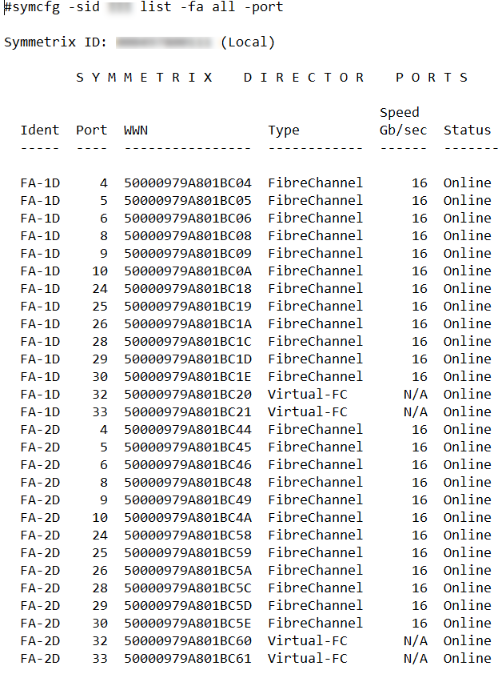
Task: Select WWN 50000979A801BC5E
Action: point(188,623)
